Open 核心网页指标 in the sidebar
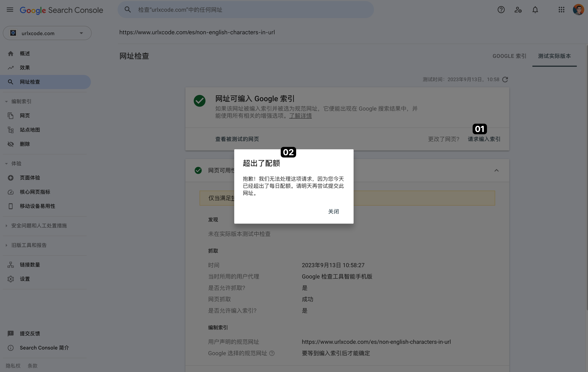The image size is (588, 372). (35, 192)
